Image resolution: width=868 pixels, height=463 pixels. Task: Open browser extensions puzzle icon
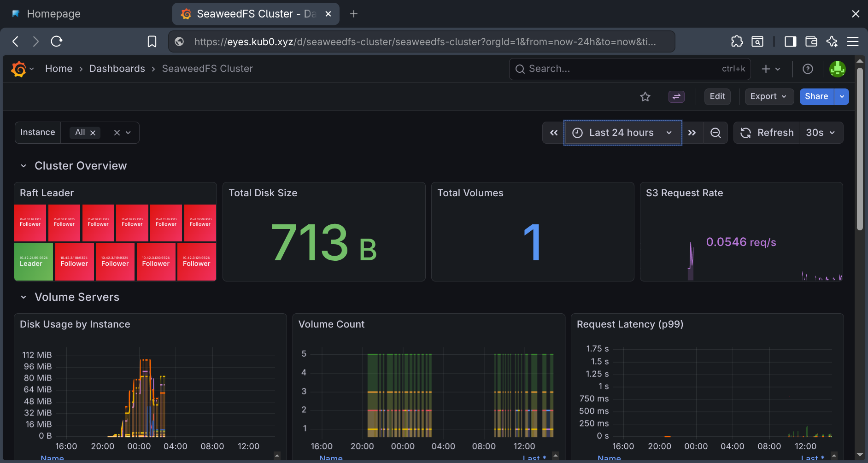point(737,41)
